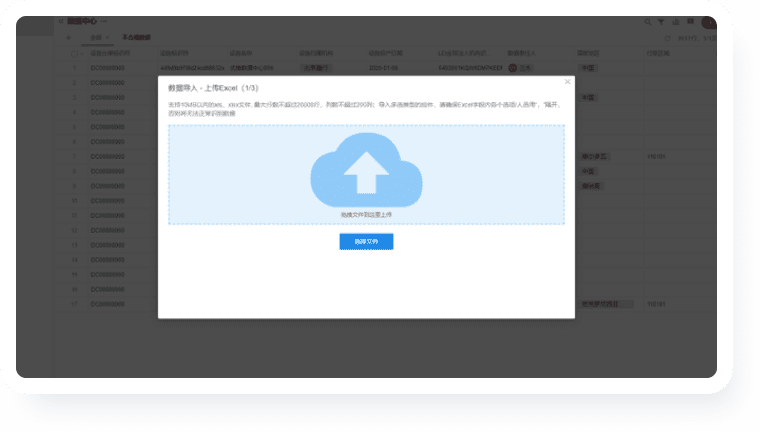Click the plus add-view icon in background
760x432 pixels.
pyautogui.click(x=68, y=37)
